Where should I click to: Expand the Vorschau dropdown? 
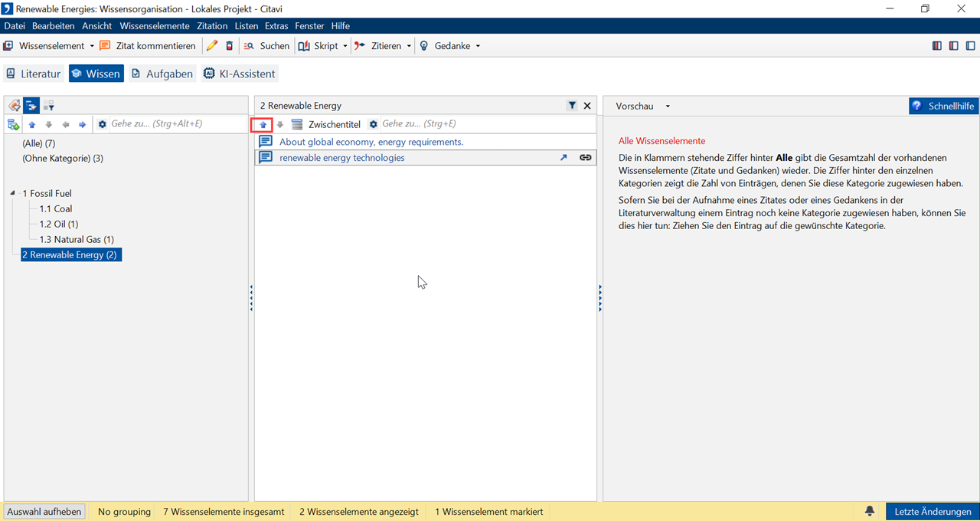point(668,106)
